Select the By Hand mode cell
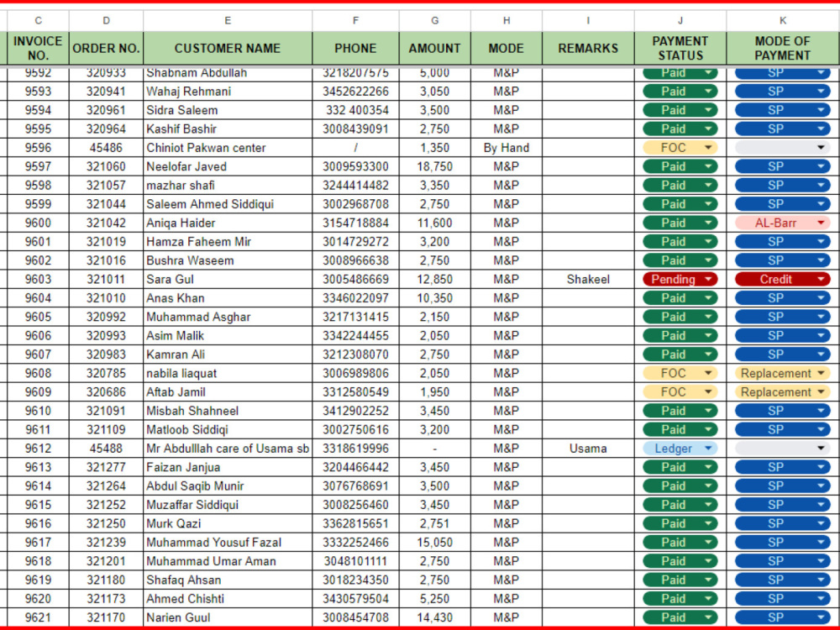 coord(507,148)
